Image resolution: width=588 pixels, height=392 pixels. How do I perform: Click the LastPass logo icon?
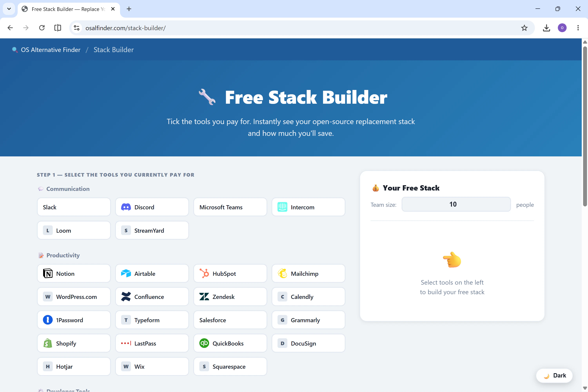pos(126,343)
